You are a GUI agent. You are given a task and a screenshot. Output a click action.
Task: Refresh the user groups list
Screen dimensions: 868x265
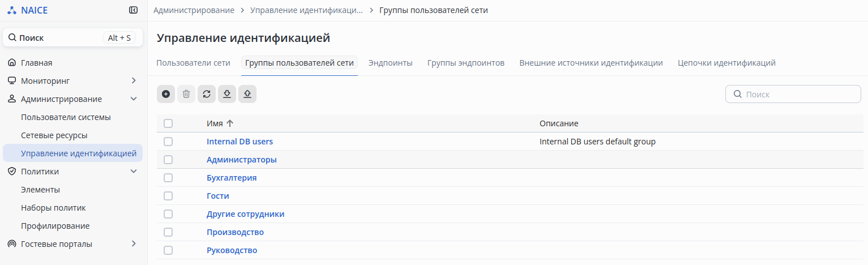pyautogui.click(x=207, y=94)
